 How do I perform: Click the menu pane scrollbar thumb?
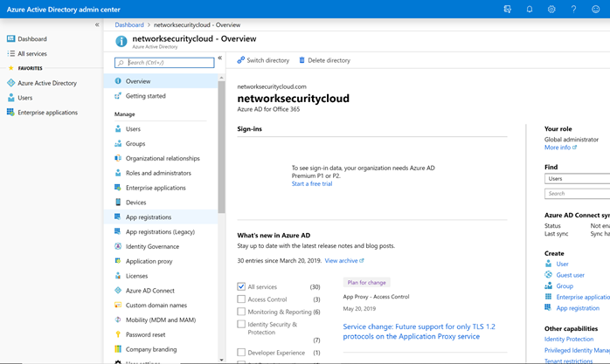point(221,147)
